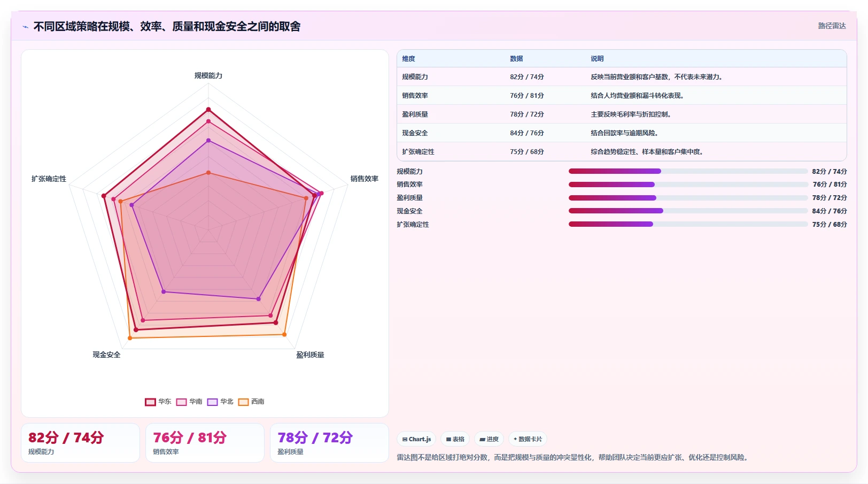Toggle the 华南 legend item
Screen dimensions: 868x484
coord(189,402)
